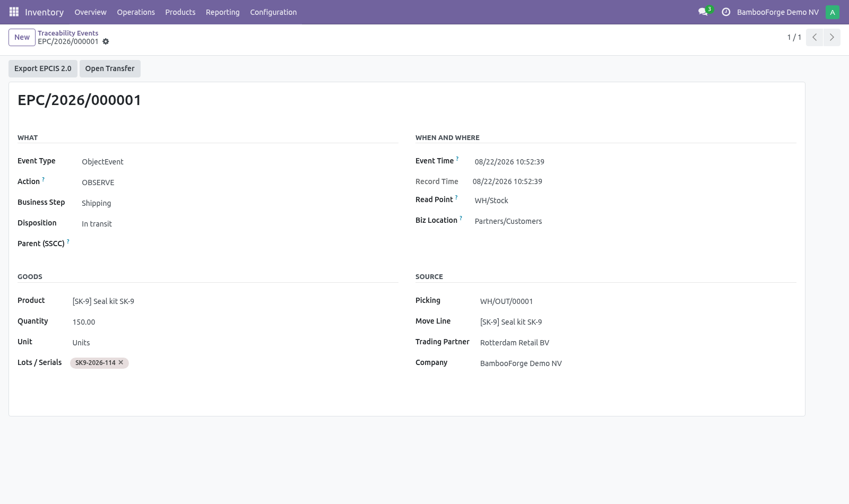
Task: Open the gear actions menu beside record name
Action: click(x=106, y=41)
